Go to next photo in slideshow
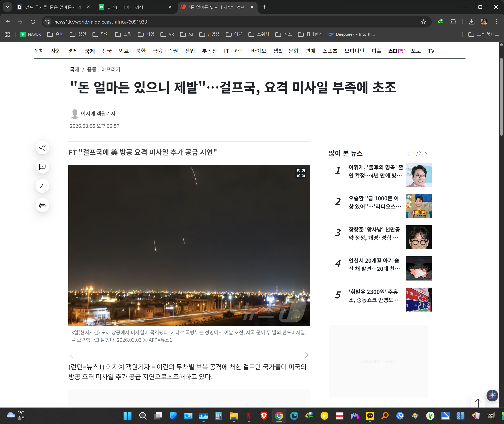The image size is (504, 424). [306, 355]
